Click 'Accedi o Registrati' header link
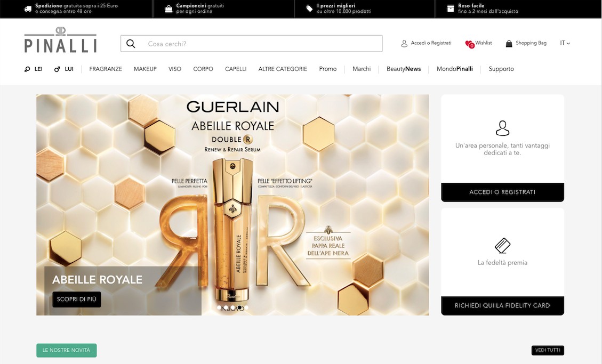The image size is (602, 364). [x=431, y=43]
